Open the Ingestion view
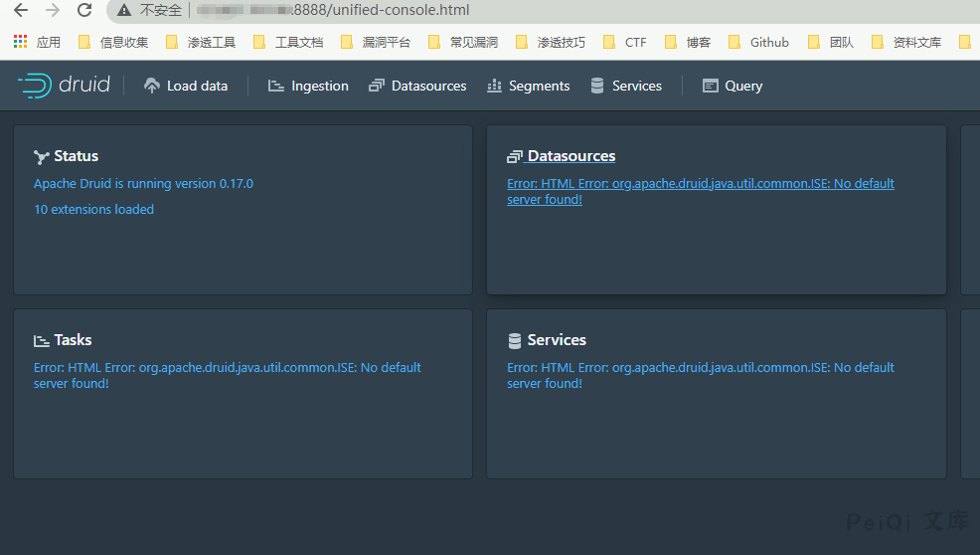This screenshot has width=980, height=555. coord(308,86)
